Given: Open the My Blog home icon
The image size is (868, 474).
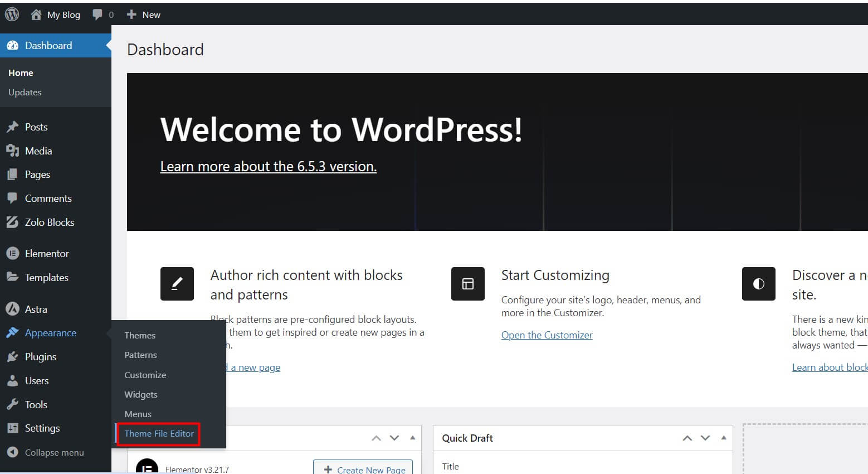Looking at the screenshot, I should click(36, 14).
